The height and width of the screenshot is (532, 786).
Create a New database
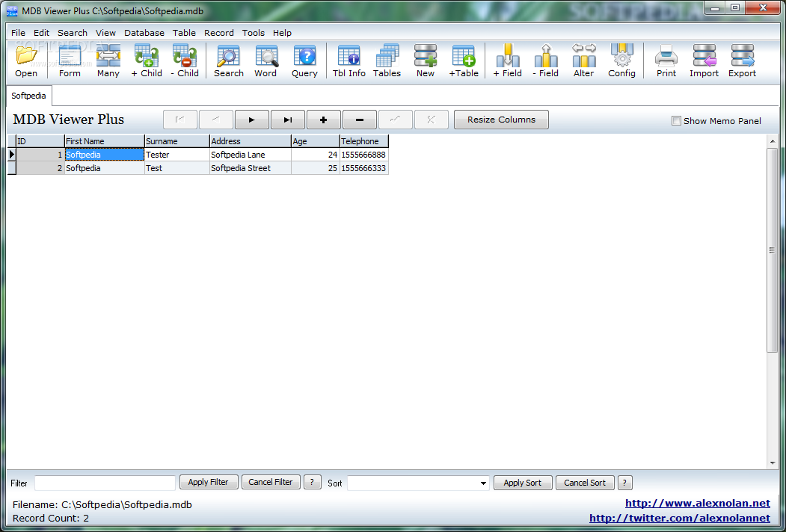[x=425, y=61]
